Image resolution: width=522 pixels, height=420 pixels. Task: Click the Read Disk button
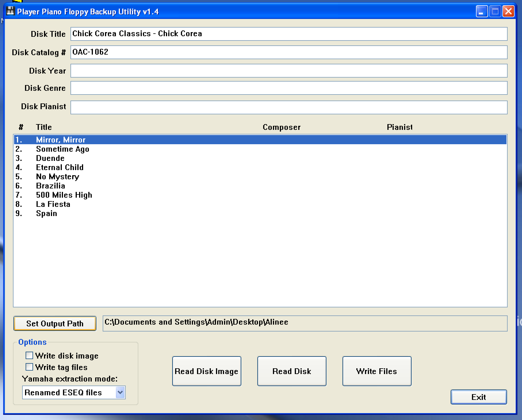pos(292,371)
